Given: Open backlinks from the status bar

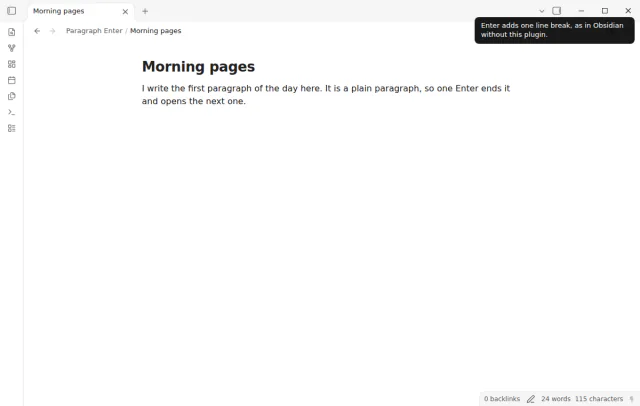Looking at the screenshot, I should click(502, 399).
